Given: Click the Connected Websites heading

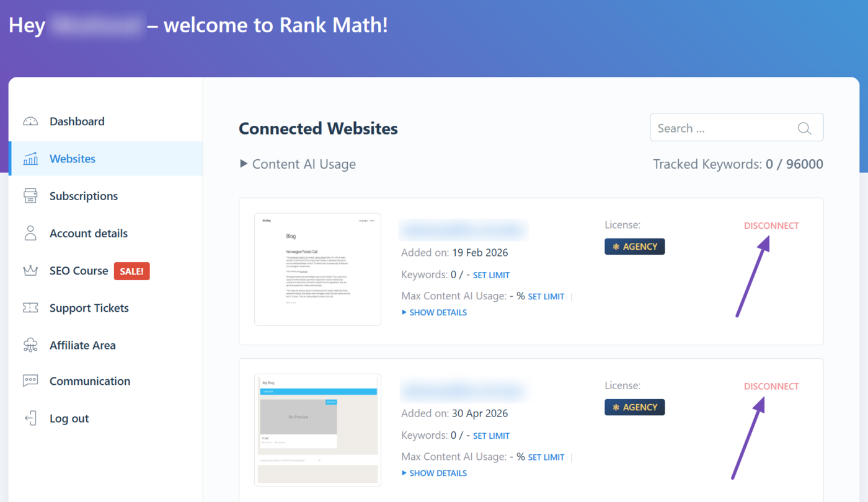Looking at the screenshot, I should point(318,128).
